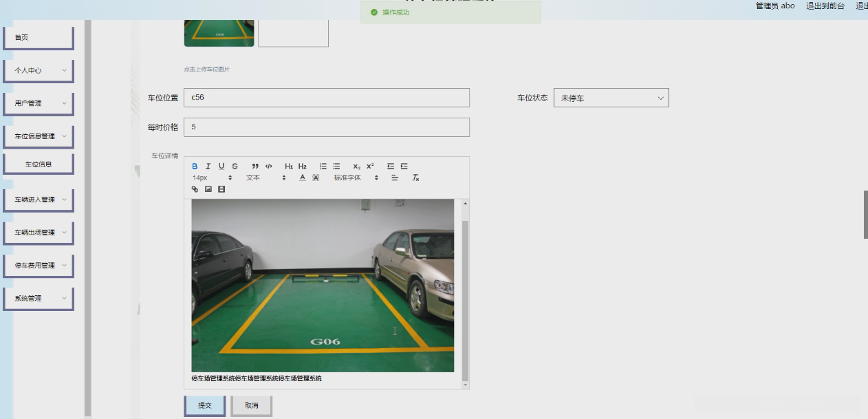Open the 车位状态 dropdown showing 未停车
This screenshot has width=868, height=419.
[611, 98]
